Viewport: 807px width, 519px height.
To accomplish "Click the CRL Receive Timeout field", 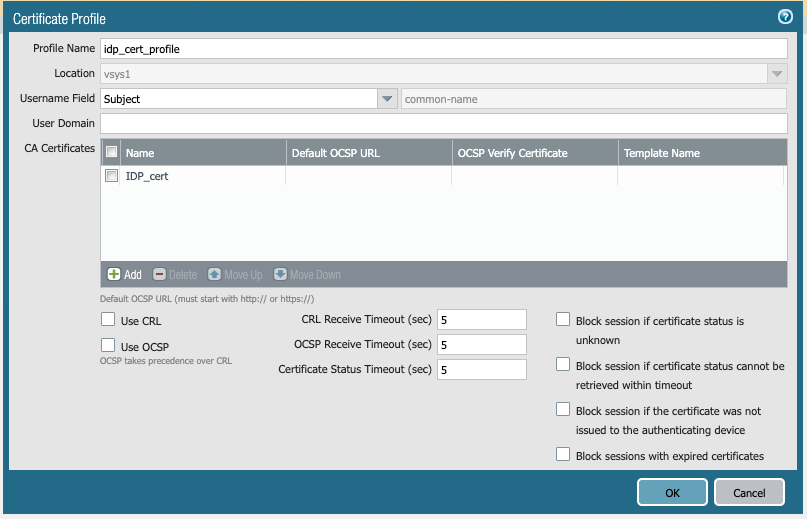I will tap(481, 320).
